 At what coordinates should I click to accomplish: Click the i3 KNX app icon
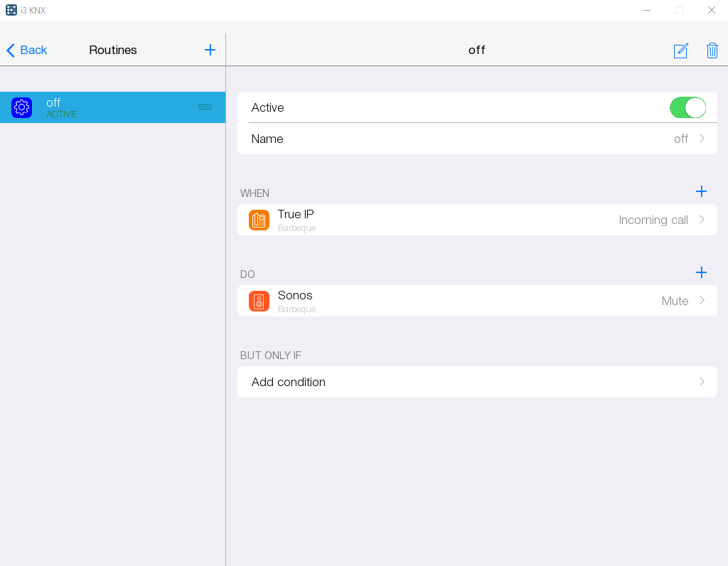click(11, 10)
